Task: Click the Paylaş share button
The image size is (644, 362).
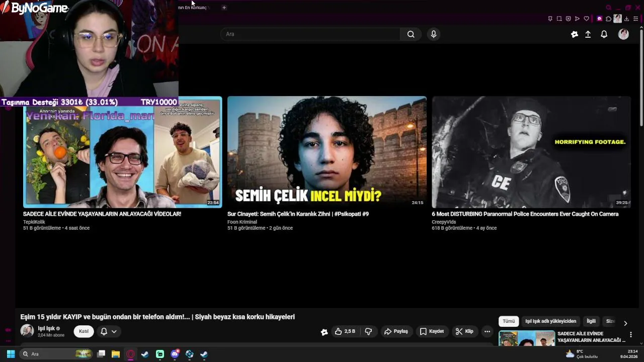Action: click(396, 331)
